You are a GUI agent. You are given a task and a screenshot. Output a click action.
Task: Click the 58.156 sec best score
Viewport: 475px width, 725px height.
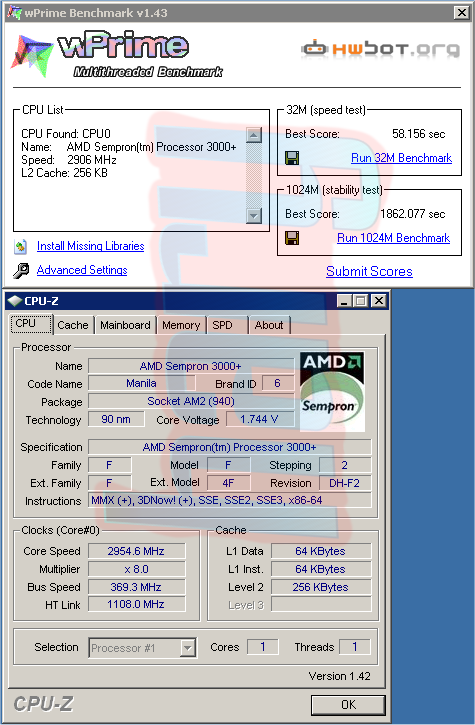419,134
